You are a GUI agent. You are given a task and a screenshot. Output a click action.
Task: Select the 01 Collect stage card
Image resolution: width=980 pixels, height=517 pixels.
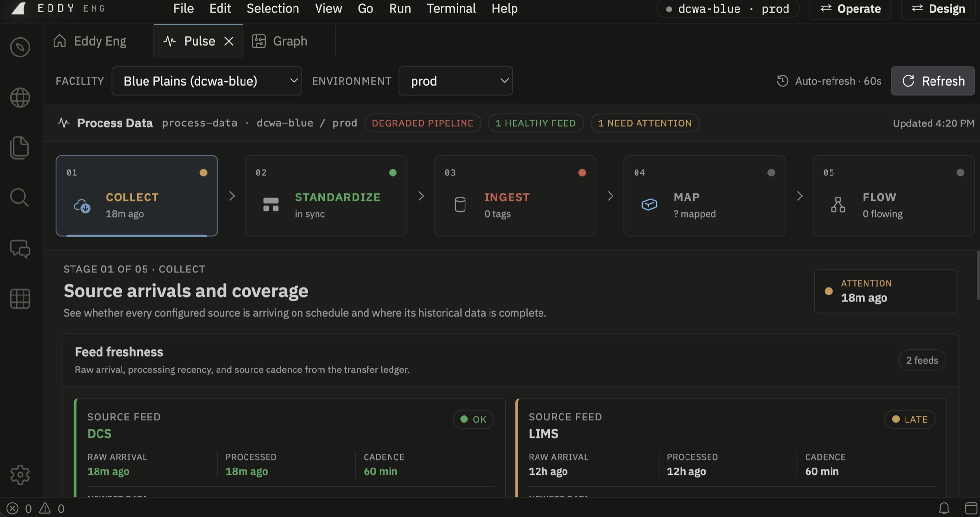click(137, 196)
